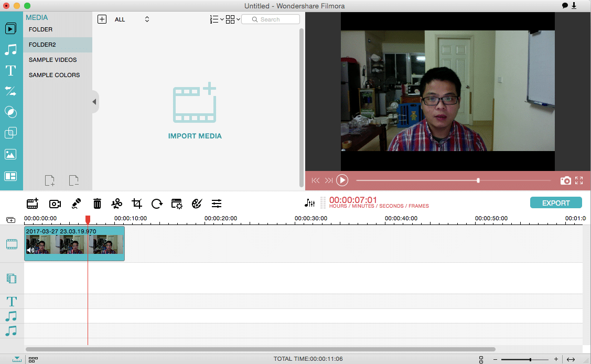Take a snapshot with camera icon
The height and width of the screenshot is (364, 591).
click(x=565, y=180)
